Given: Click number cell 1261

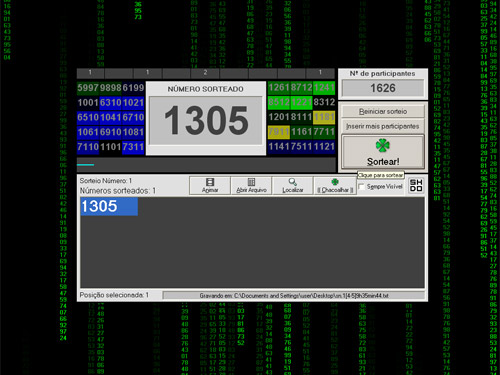Looking at the screenshot, I should point(279,88).
